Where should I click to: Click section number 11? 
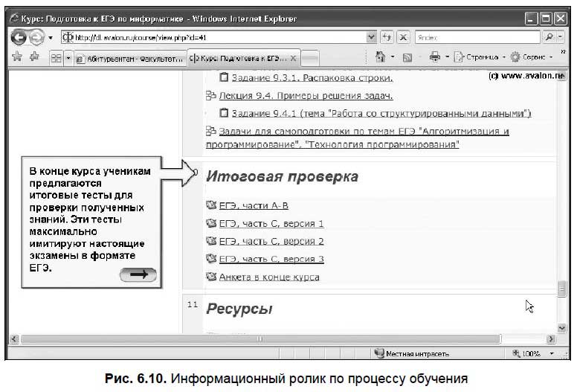coord(193,304)
